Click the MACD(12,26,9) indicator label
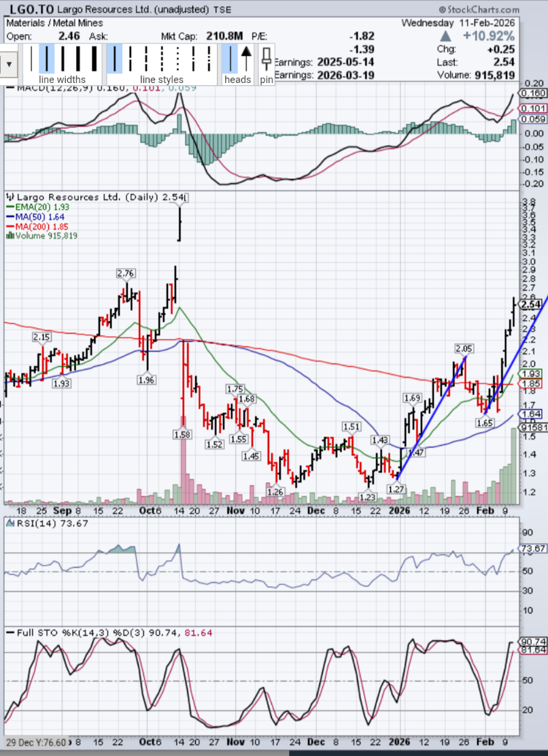The height and width of the screenshot is (756, 548). [x=55, y=88]
